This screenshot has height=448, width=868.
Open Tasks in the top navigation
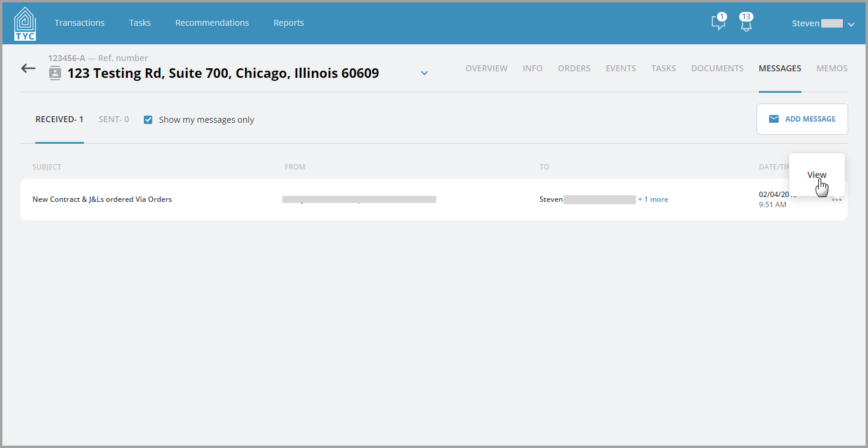pos(140,23)
